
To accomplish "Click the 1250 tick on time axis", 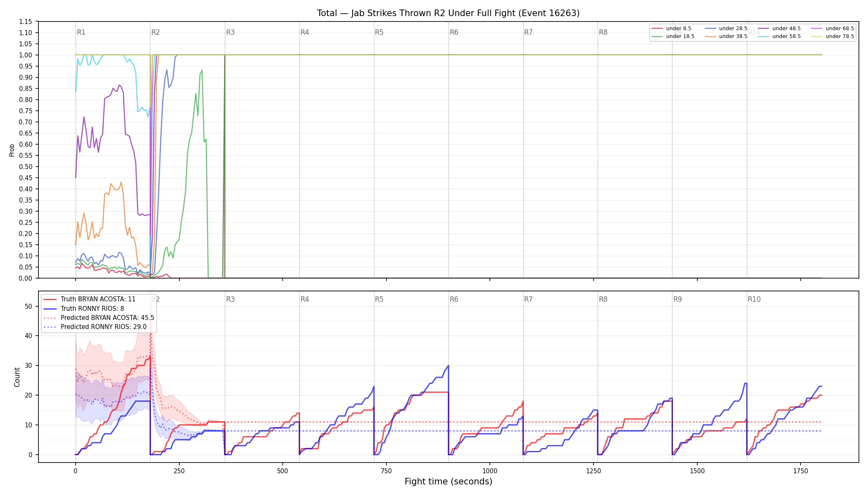I will point(594,471).
